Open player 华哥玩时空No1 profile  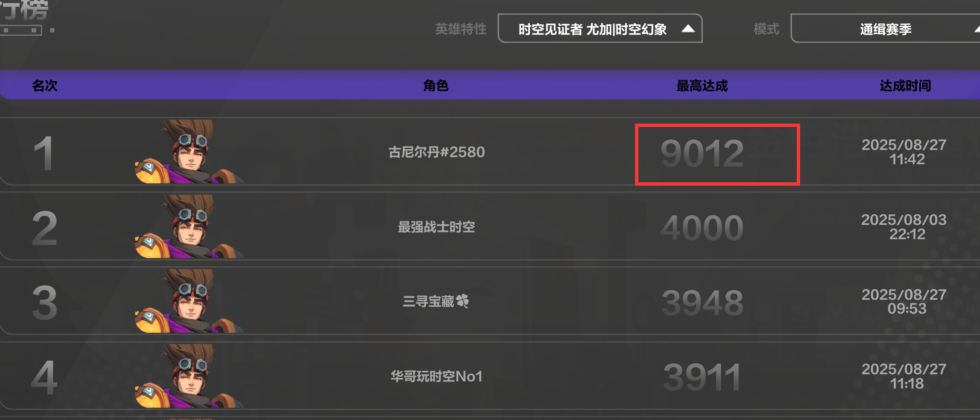(437, 376)
